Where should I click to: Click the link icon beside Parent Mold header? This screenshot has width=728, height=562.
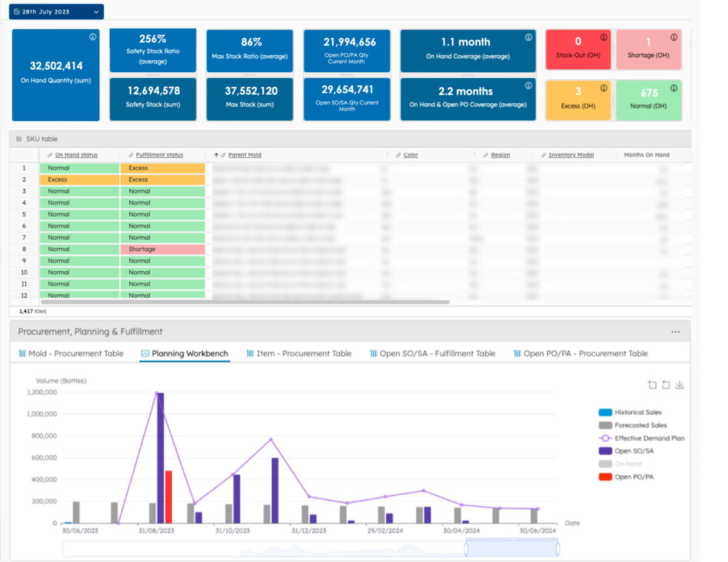coord(225,155)
